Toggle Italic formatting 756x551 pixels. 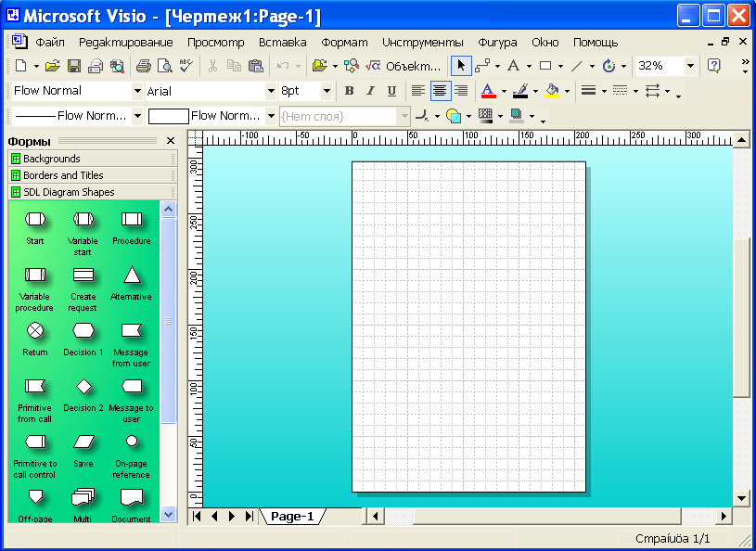click(370, 91)
